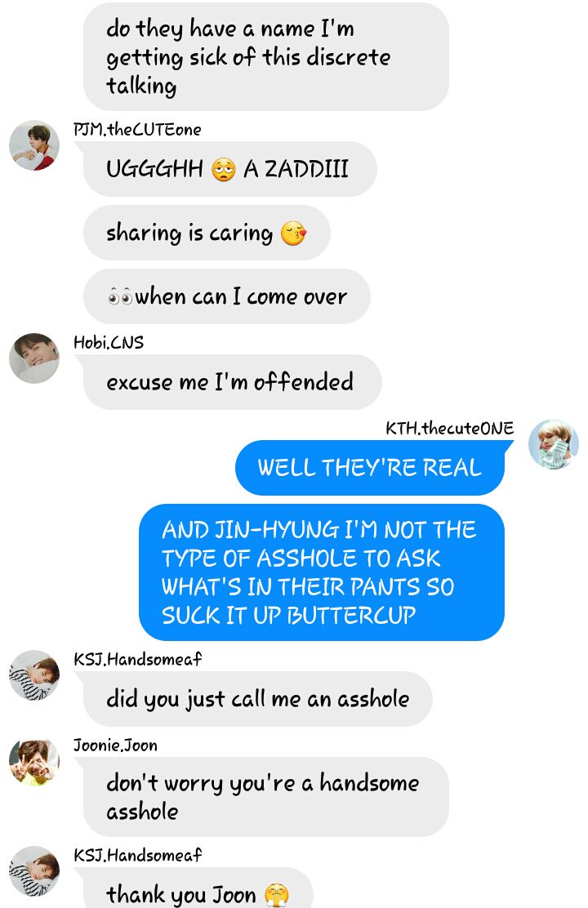Select the 'AND JIN-HYUNG I'M NOT THE TYPE' message
Image resolution: width=588 pixels, height=908 pixels.
322,572
